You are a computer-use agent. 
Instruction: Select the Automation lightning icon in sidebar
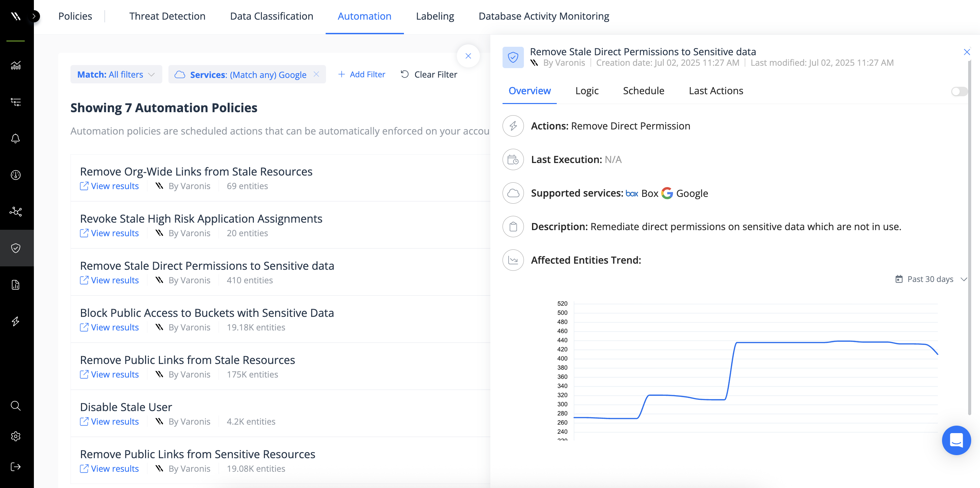click(x=16, y=321)
